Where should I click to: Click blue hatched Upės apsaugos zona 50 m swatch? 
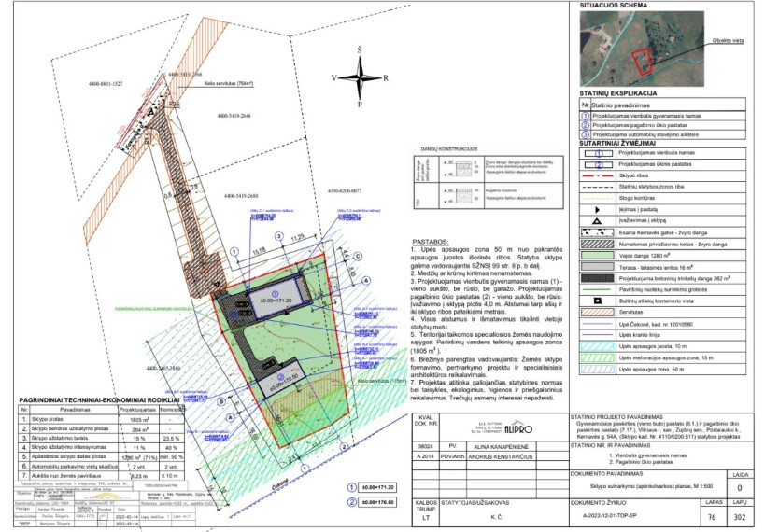tap(597, 370)
